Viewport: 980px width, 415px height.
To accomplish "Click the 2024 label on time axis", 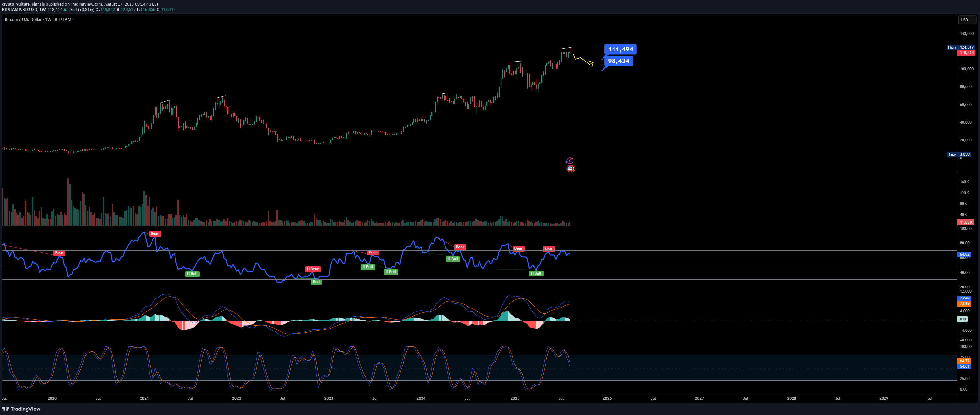I will [x=421, y=398].
